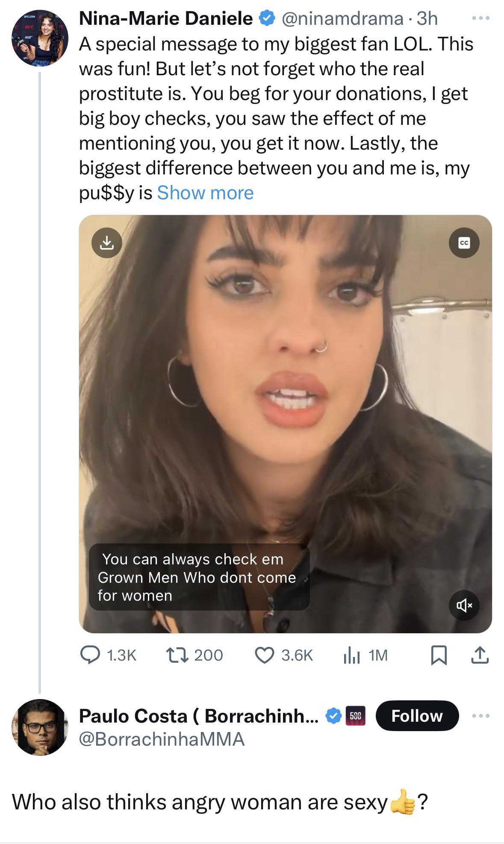This screenshot has width=504, height=844.
Task: Bookmark Nina-Marie Daniele's tweet
Action: pyautogui.click(x=439, y=655)
